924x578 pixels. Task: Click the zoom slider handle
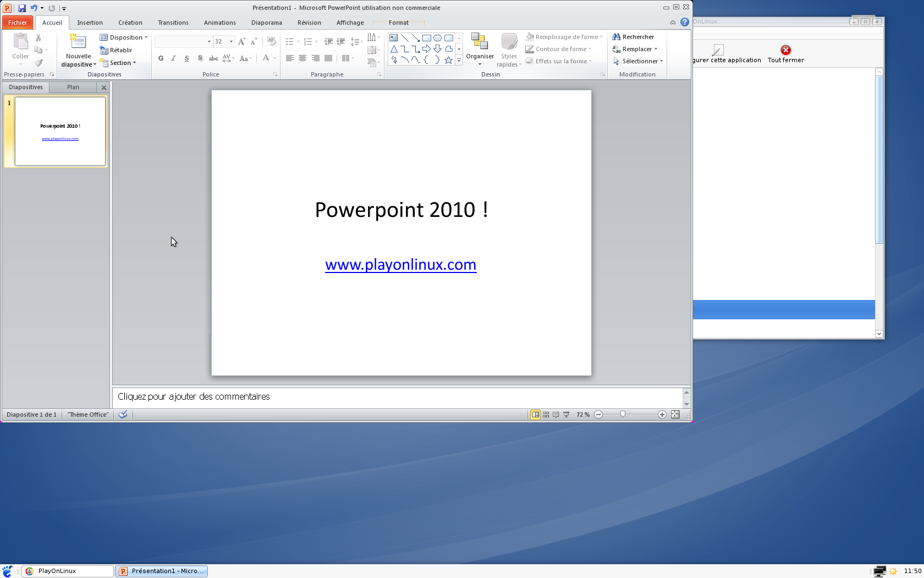click(623, 415)
